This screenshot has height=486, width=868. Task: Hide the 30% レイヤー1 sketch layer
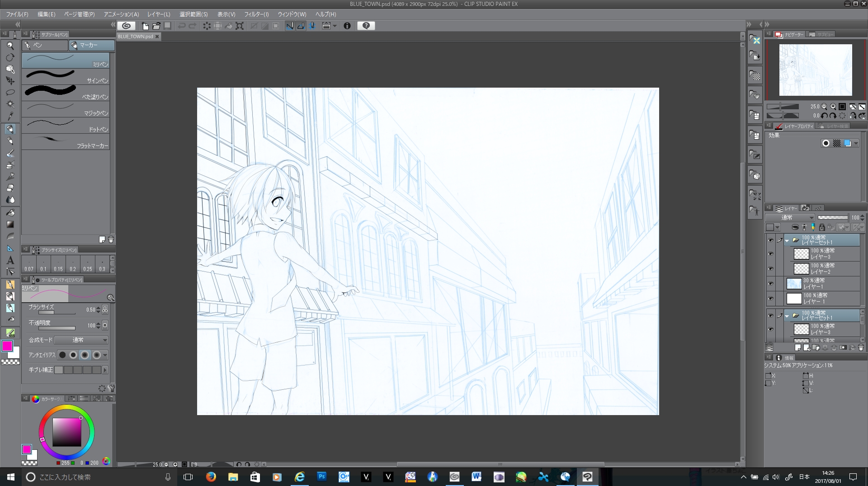(x=770, y=284)
